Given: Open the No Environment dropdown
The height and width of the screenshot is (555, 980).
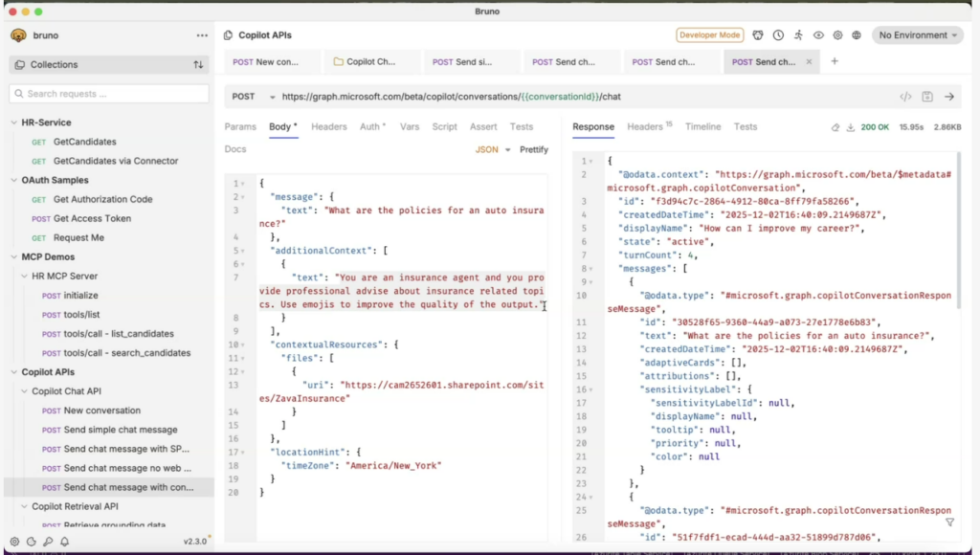Looking at the screenshot, I should 916,35.
